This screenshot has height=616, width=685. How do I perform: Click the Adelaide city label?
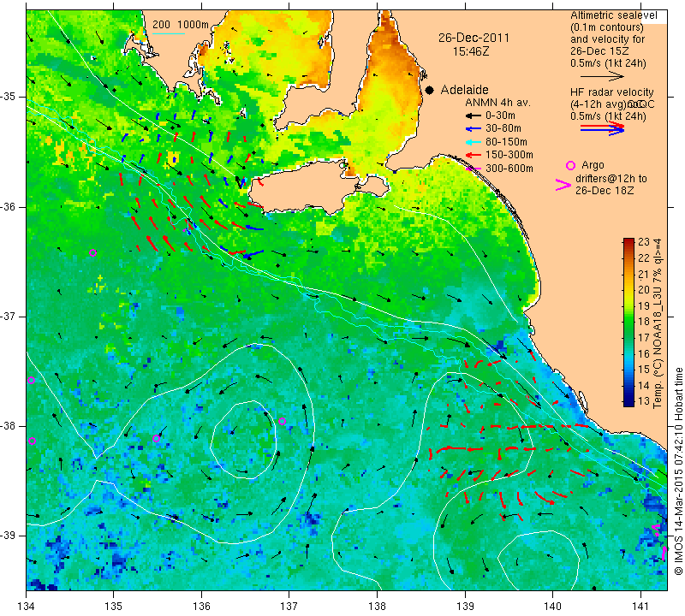(x=464, y=90)
